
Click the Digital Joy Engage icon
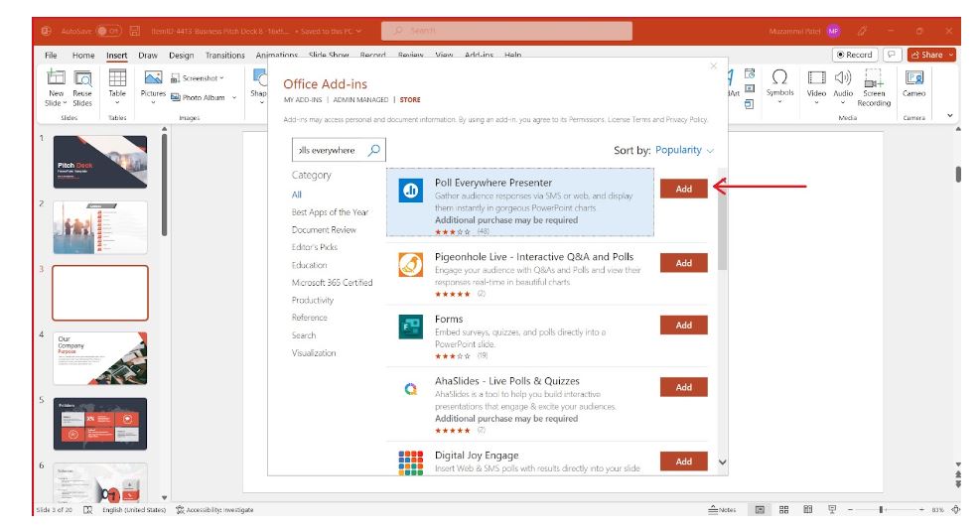pyautogui.click(x=411, y=462)
